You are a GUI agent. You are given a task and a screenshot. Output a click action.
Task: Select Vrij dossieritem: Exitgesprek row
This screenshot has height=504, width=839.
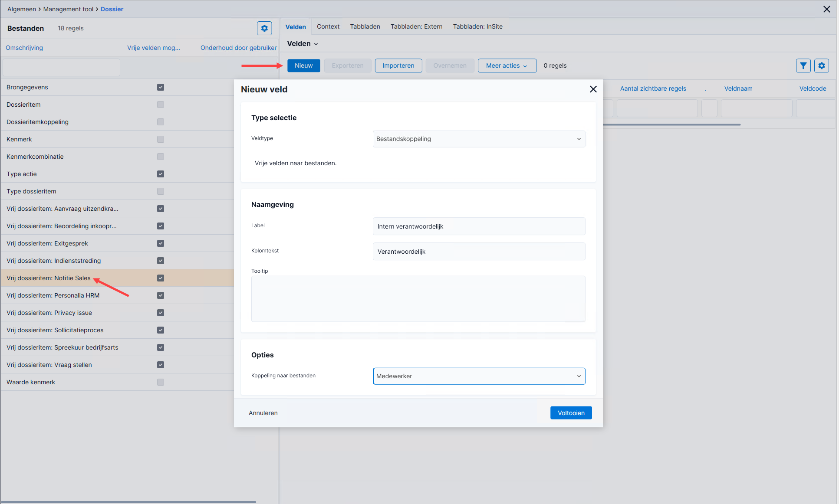pos(117,243)
